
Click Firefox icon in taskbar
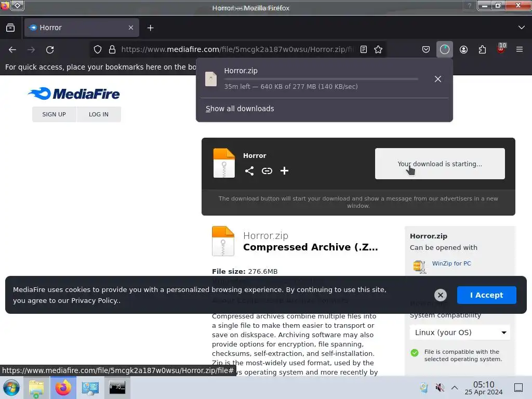coord(63,388)
